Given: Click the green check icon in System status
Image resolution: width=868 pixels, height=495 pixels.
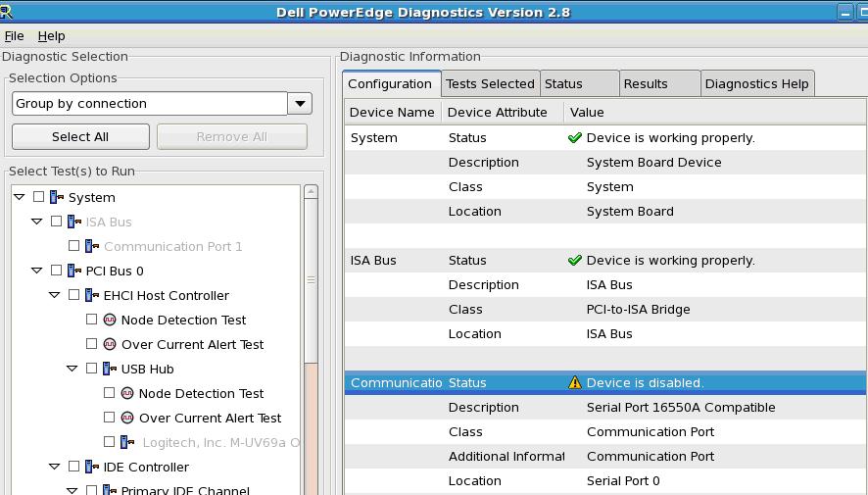Looking at the screenshot, I should coord(575,137).
